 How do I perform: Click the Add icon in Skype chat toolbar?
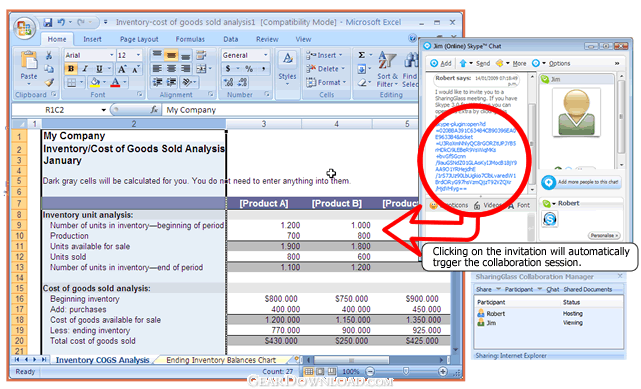click(441, 63)
